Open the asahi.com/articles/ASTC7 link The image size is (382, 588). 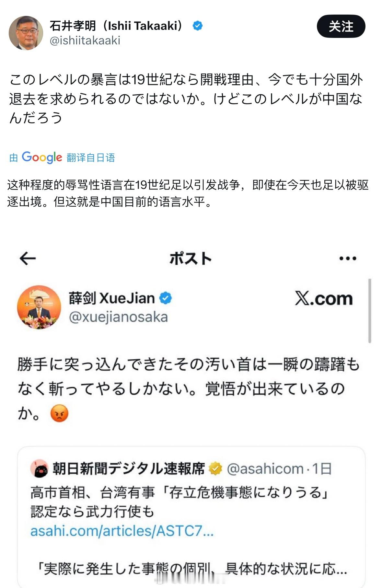(122, 531)
